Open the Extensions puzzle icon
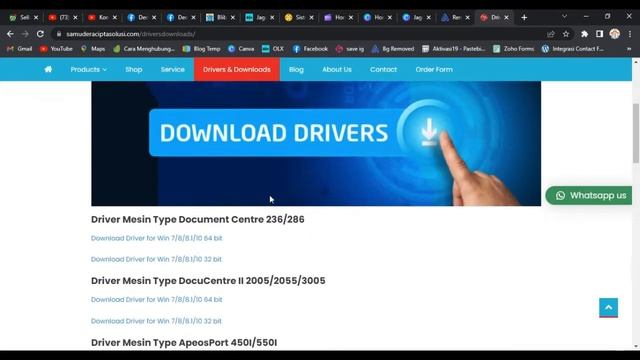640x360 pixels. (x=584, y=34)
